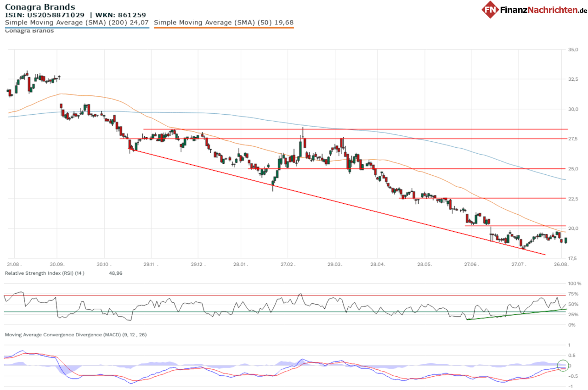Image resolution: width=588 pixels, height=390 pixels.
Task: Click the Relative Strength Index (RSI) label
Action: (x=45, y=273)
